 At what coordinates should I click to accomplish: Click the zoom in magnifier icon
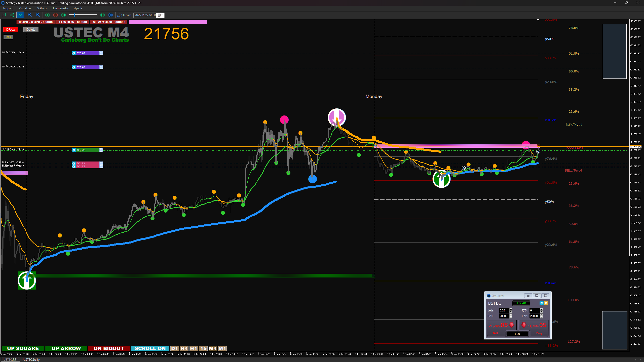coord(30,15)
